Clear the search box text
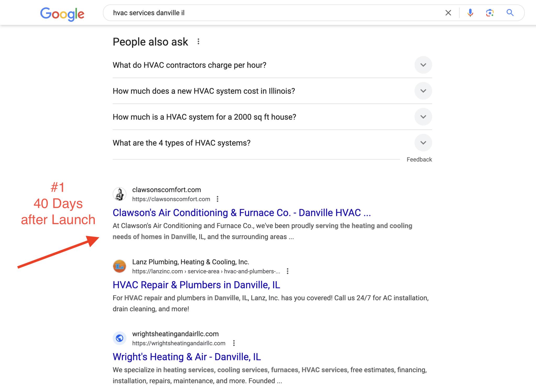This screenshot has height=392, width=536. tap(448, 13)
